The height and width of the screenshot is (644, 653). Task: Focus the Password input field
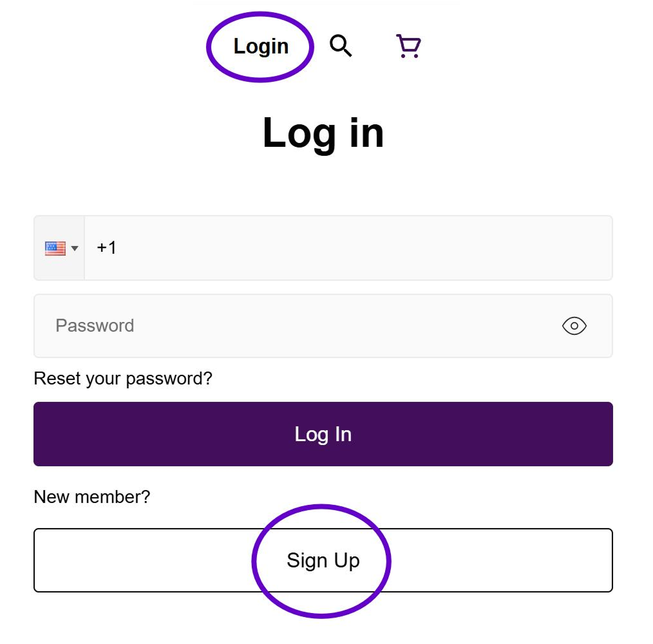pyautogui.click(x=296, y=327)
